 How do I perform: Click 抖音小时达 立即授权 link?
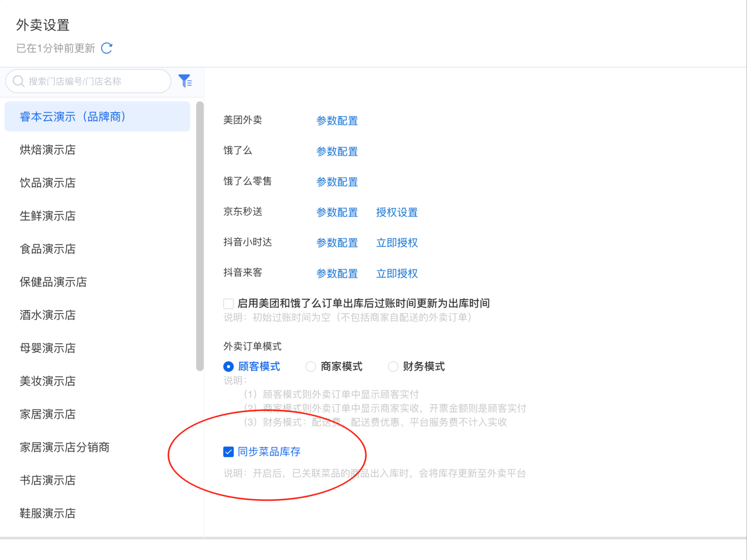(x=397, y=243)
